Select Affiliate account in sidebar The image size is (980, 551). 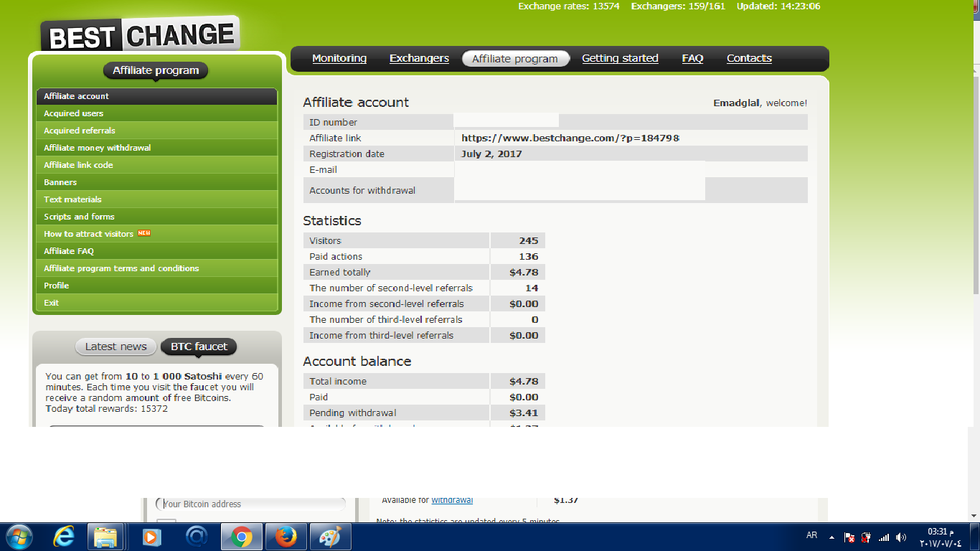tap(156, 96)
